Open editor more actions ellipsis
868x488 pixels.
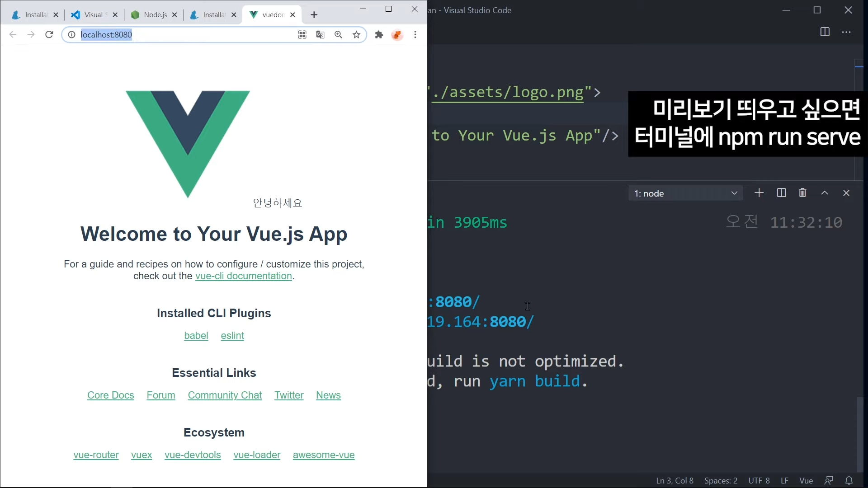tap(846, 32)
